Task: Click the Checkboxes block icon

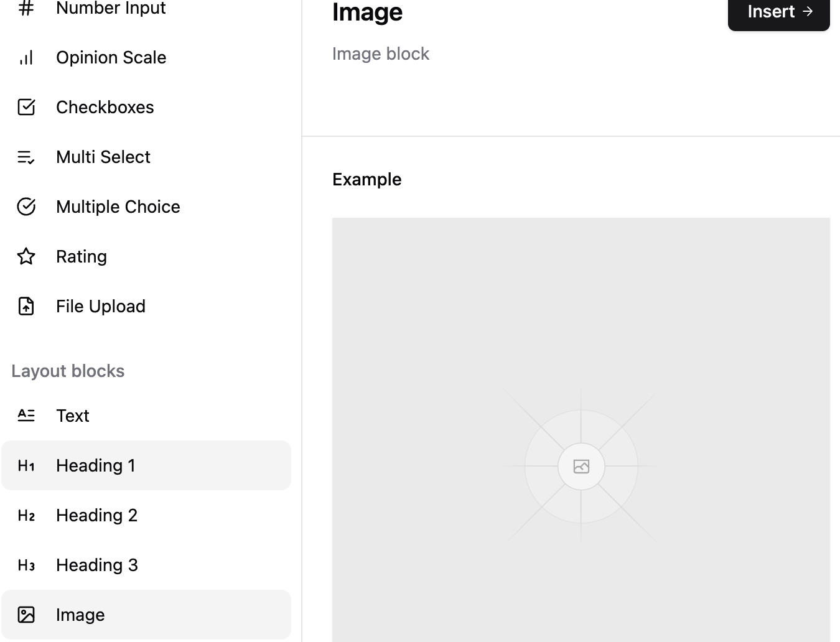Action: [26, 107]
